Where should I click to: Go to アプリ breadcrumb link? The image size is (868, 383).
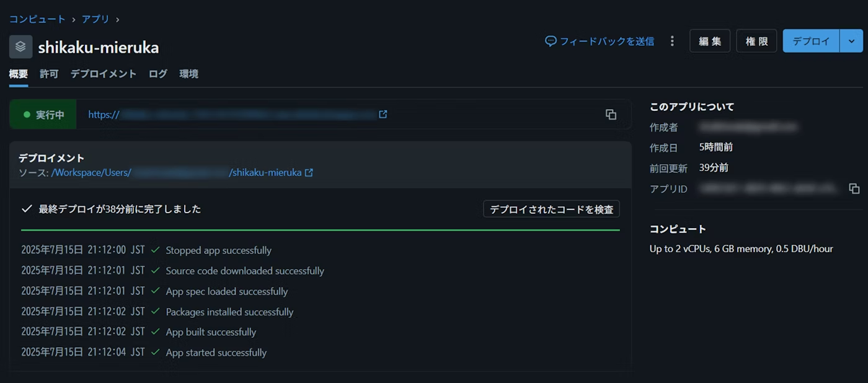95,19
